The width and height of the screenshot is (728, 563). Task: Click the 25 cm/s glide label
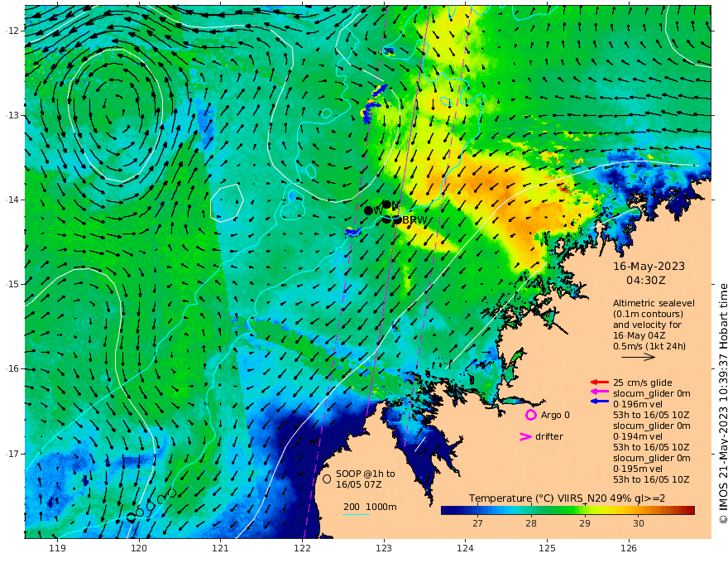(643, 383)
